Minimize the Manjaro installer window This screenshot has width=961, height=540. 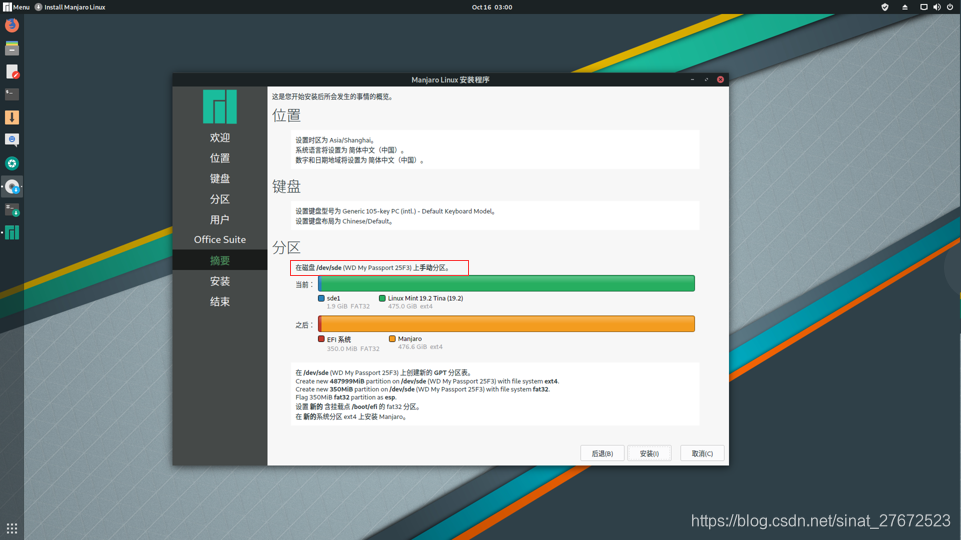(693, 80)
